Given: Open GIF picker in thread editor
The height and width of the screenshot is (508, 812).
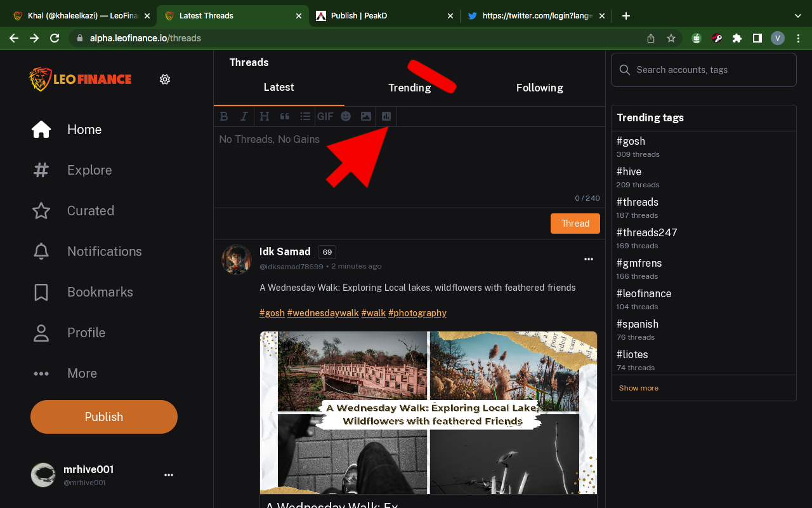Looking at the screenshot, I should point(325,116).
